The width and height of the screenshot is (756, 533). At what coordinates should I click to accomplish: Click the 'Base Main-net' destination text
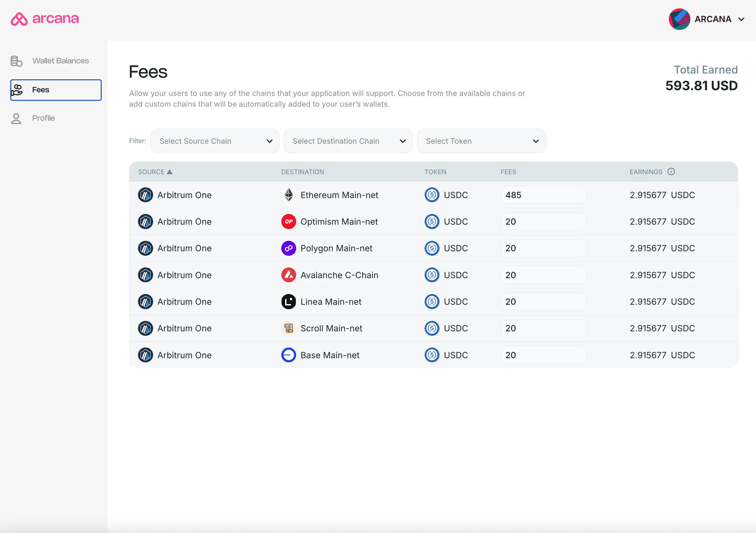pyautogui.click(x=330, y=356)
